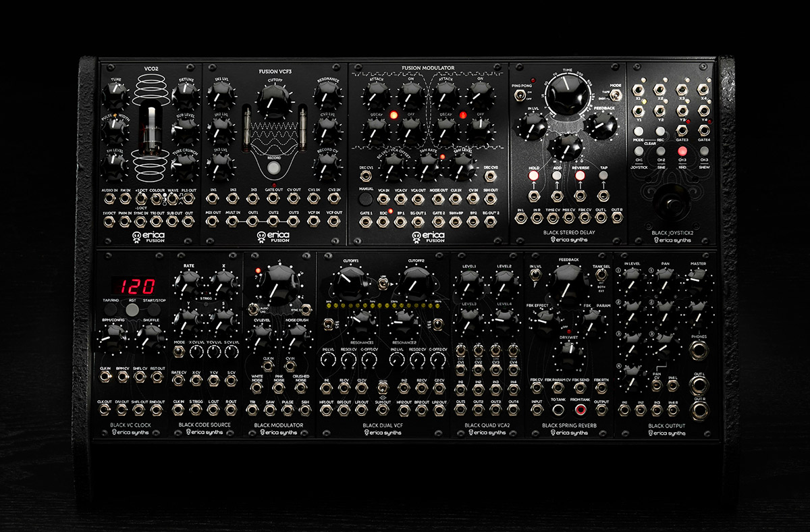The image size is (810, 532).
Task: Click the GATE3 jack on Black Joystick2
Action: 682,130
